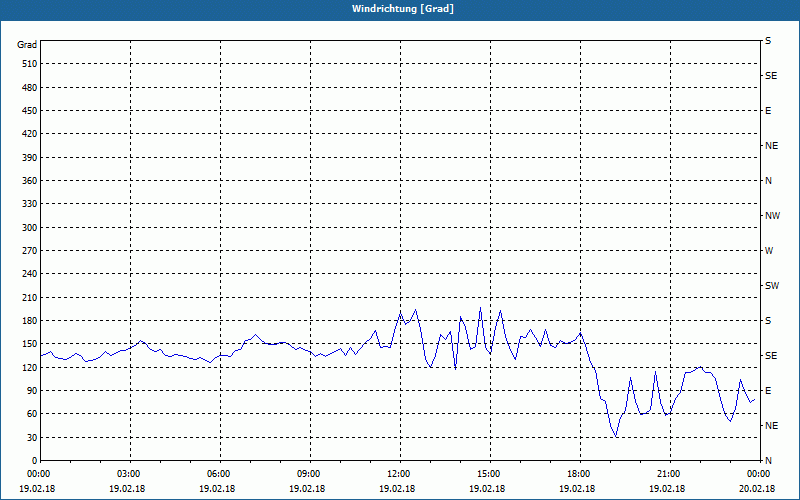Click the 120 y-axis value
The height and width of the screenshot is (500, 800).
pyautogui.click(x=30, y=367)
